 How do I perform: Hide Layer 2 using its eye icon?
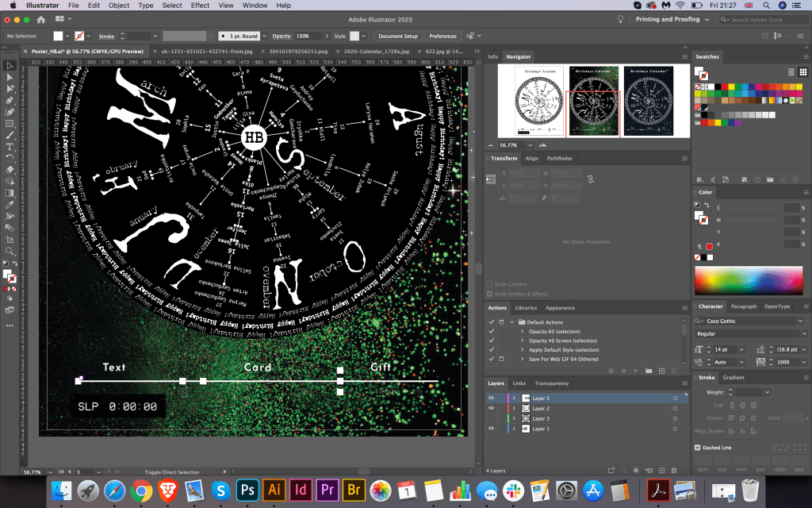pyautogui.click(x=491, y=408)
